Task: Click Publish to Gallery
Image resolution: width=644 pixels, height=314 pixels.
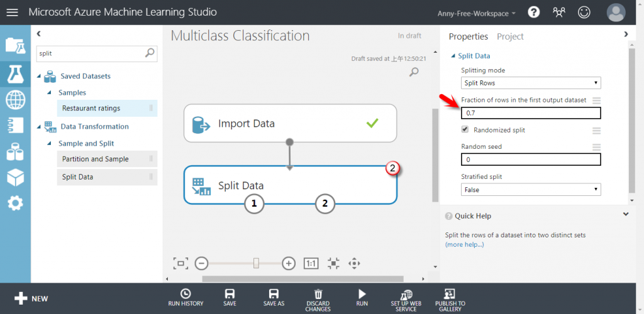Action: pos(450,300)
